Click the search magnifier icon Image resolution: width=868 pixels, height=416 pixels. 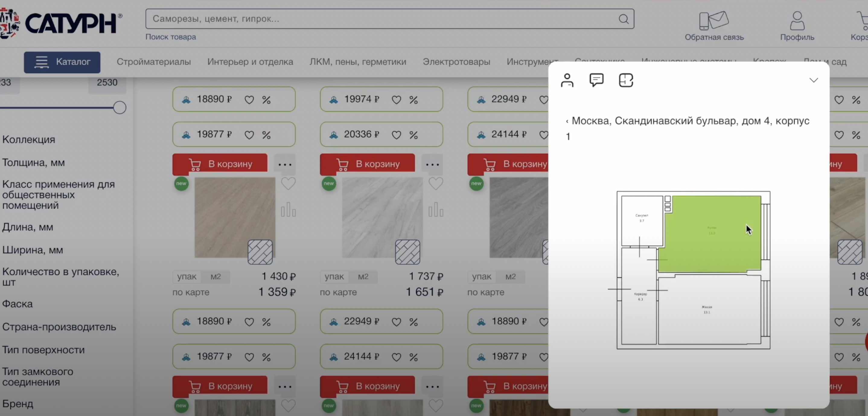click(623, 19)
